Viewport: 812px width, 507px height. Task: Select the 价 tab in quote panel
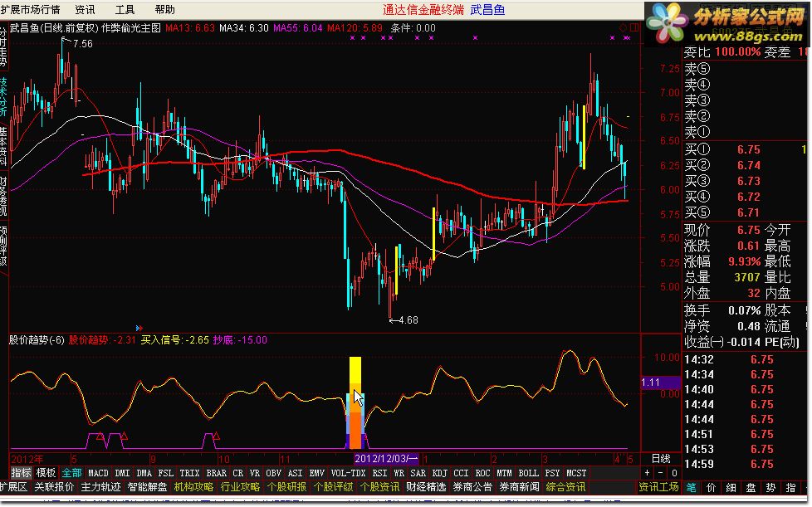[712, 487]
